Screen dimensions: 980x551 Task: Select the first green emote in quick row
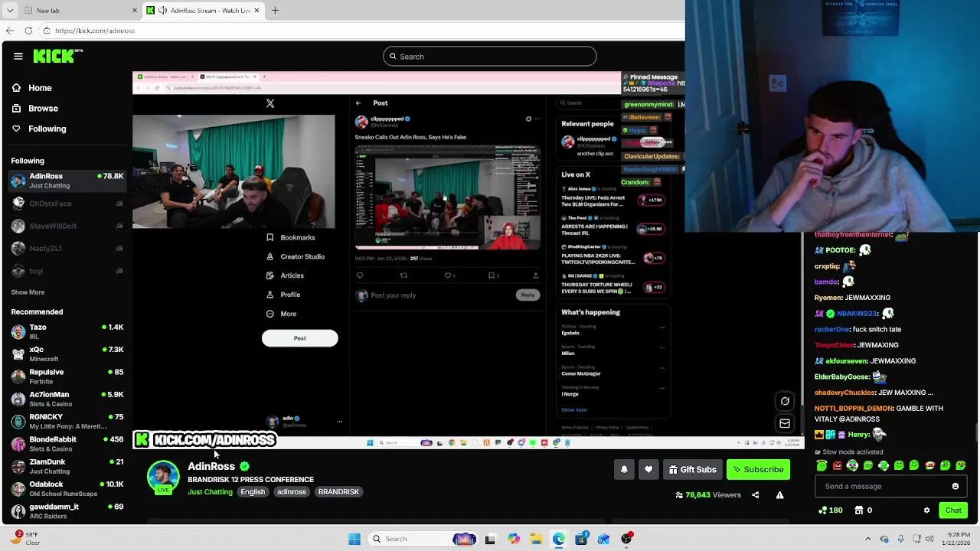pyautogui.click(x=822, y=465)
